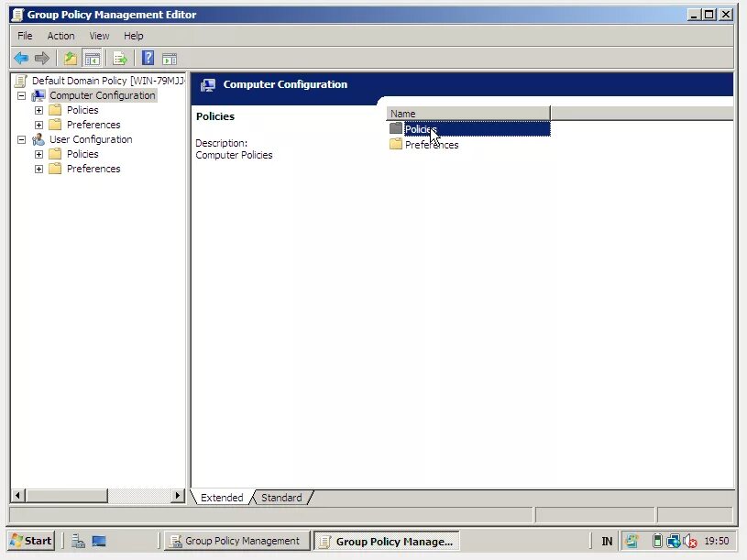Click folder icon of Policies under Computer Configuration
This screenshot has height=560, width=747.
click(55, 110)
